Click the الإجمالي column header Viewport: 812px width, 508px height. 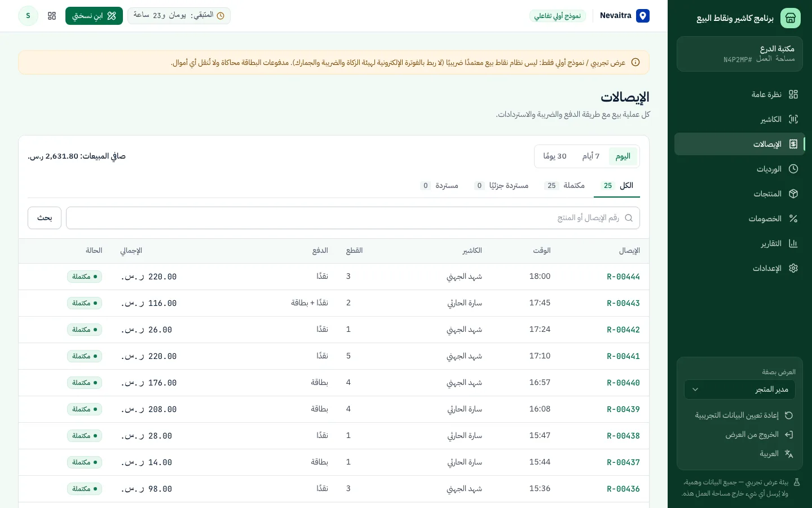coord(131,251)
